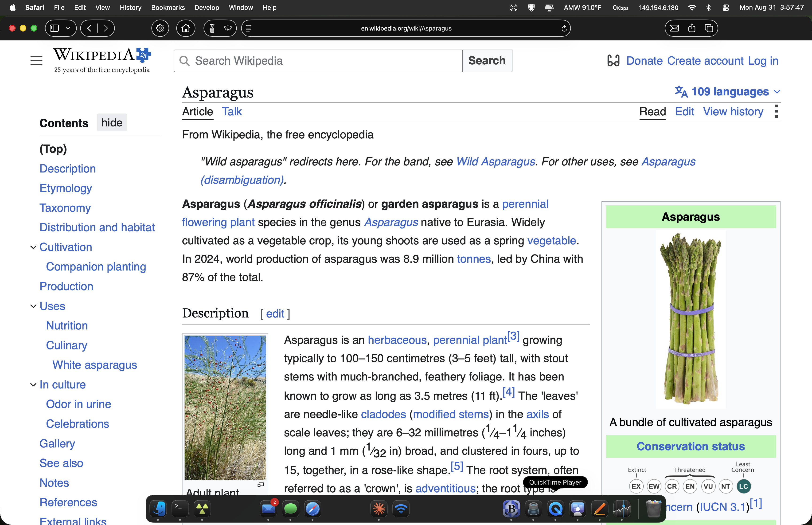Collapse the Cultivation contents section
The width and height of the screenshot is (812, 525).
pos(33,247)
